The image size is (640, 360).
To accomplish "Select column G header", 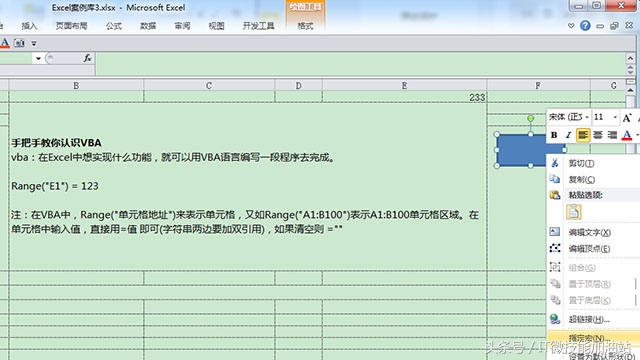I will pos(613,85).
